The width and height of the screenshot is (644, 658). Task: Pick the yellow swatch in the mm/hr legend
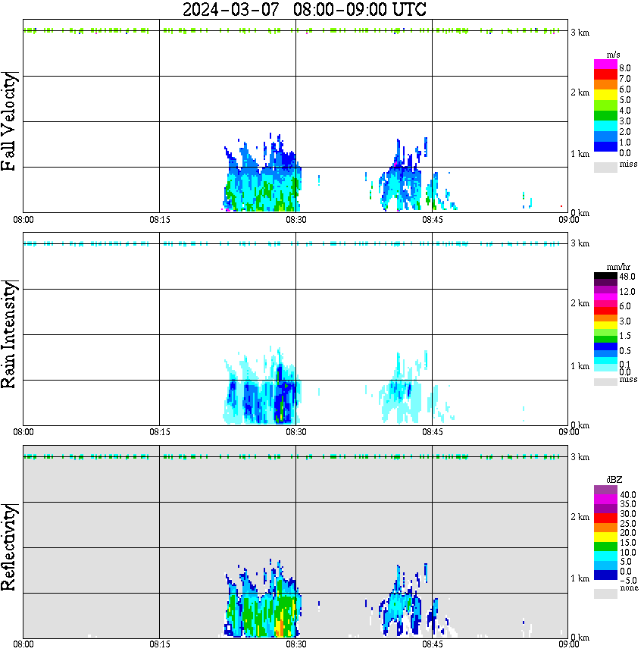tap(605, 325)
